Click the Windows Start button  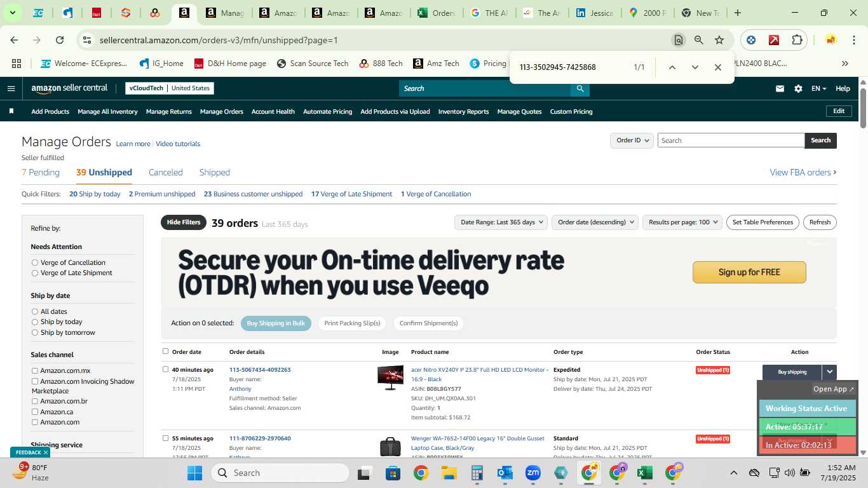[194, 473]
